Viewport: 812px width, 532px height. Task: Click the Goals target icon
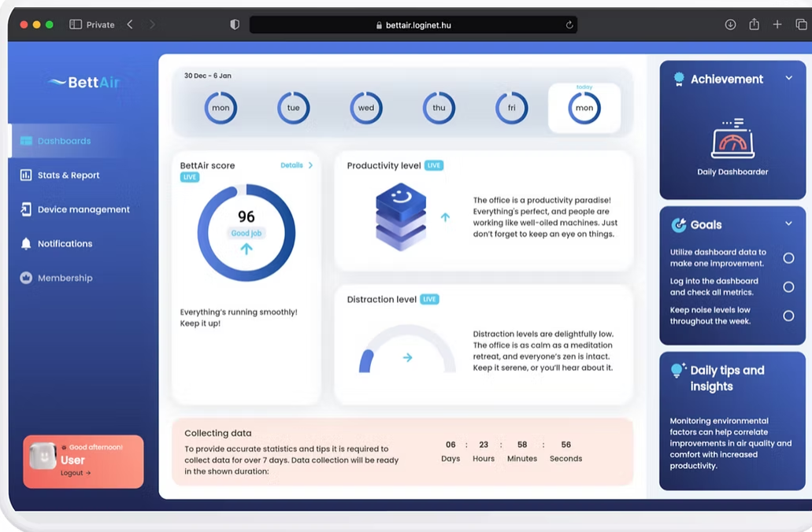click(678, 224)
